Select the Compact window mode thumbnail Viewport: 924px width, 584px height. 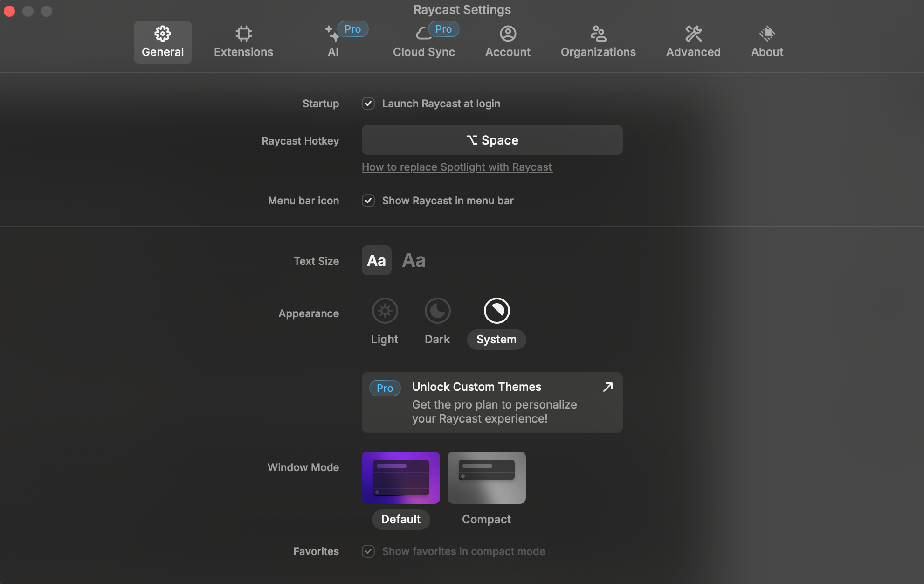pos(486,478)
